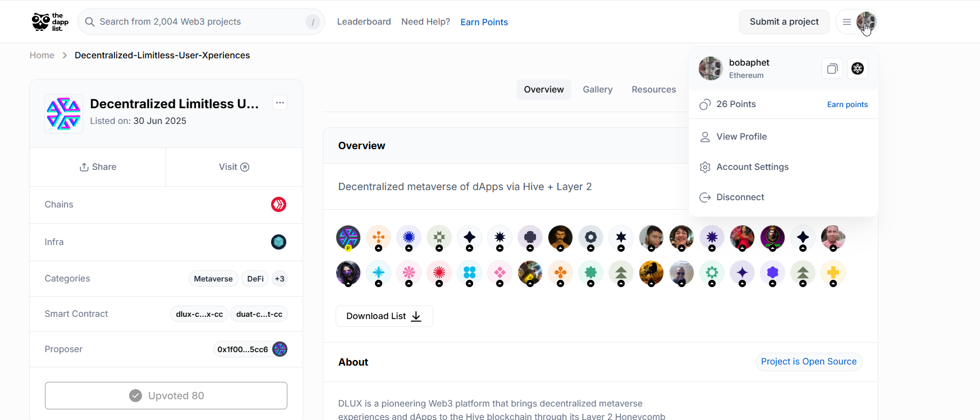The width and height of the screenshot is (980, 420).
Task: Click proposer address 0x1f00...5cc6
Action: pyautogui.click(x=242, y=349)
